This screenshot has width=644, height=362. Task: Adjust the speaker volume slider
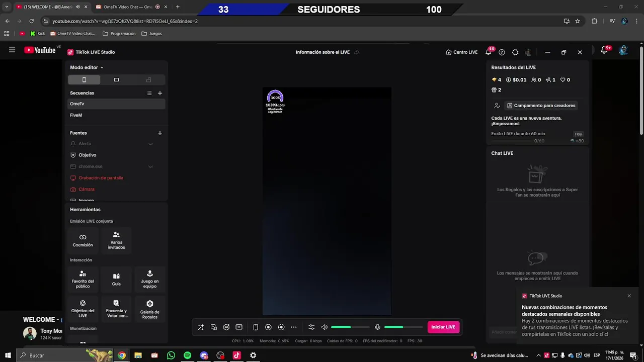tap(350, 327)
